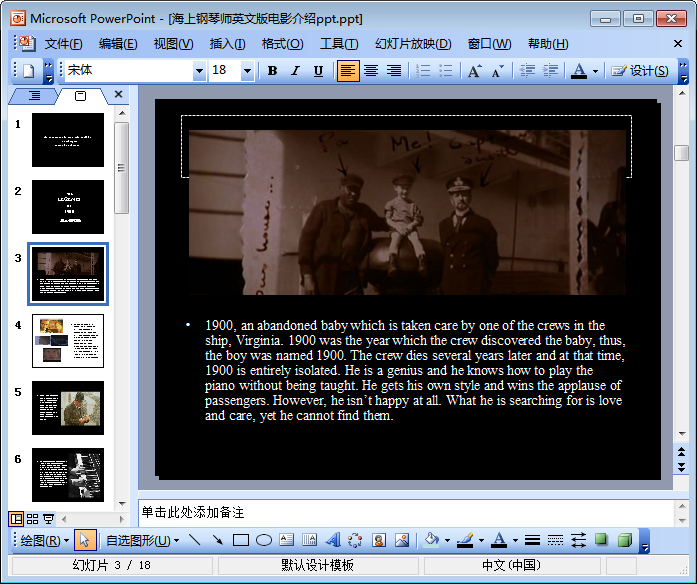Screen dimensions: 697x584
Task: Open the 绘图(R) draw menu button
Action: pos(44,541)
